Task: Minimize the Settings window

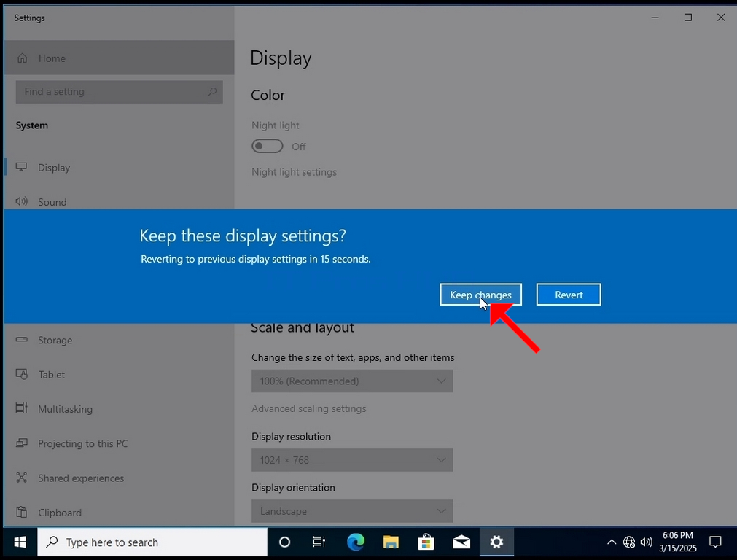Action: (x=655, y=17)
